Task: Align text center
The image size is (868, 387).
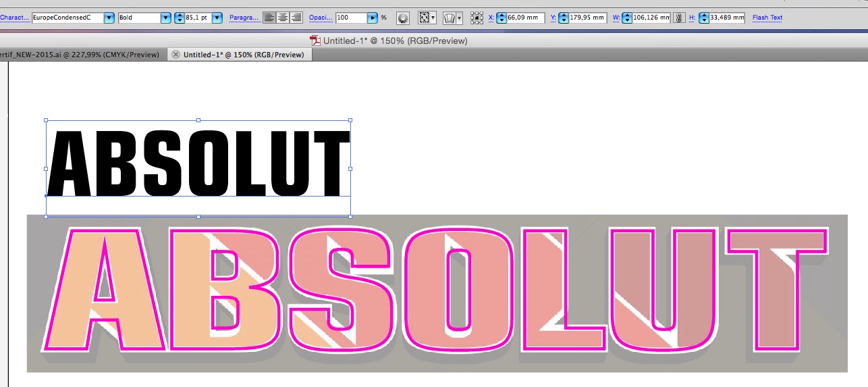Action: click(x=283, y=18)
